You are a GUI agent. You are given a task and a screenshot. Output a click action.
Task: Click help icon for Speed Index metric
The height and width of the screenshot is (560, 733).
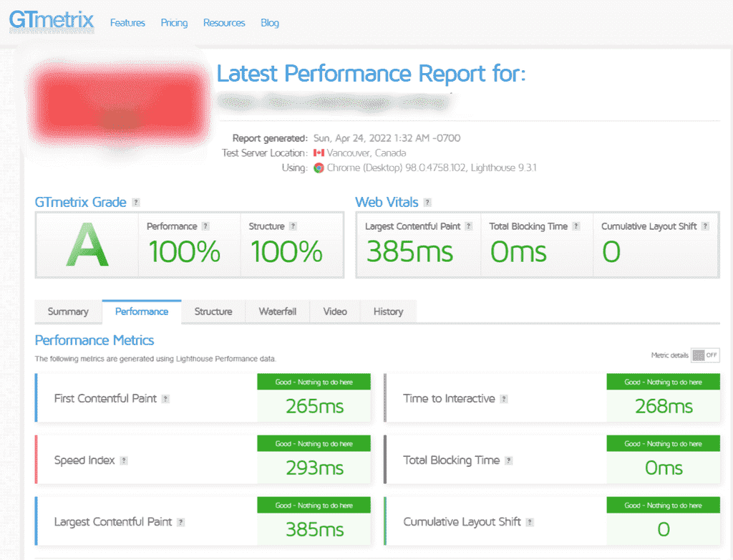point(124,461)
